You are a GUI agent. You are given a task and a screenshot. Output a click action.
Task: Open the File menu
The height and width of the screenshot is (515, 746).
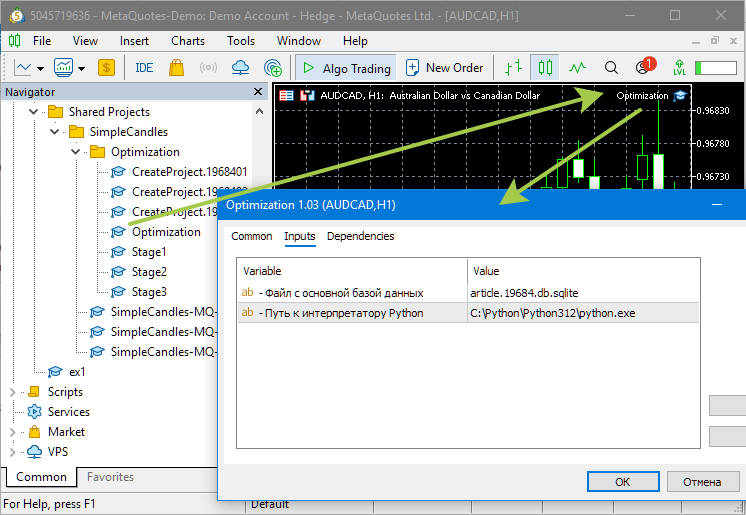[42, 41]
